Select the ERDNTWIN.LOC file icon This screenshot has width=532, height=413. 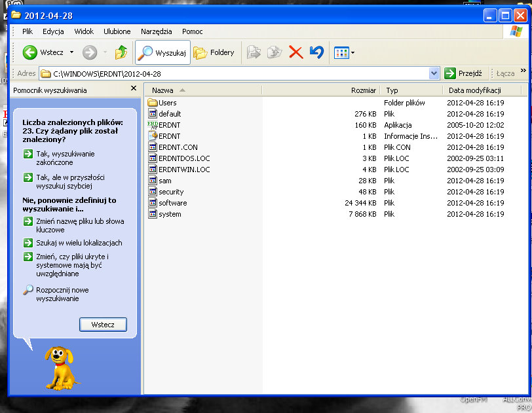tap(153, 170)
